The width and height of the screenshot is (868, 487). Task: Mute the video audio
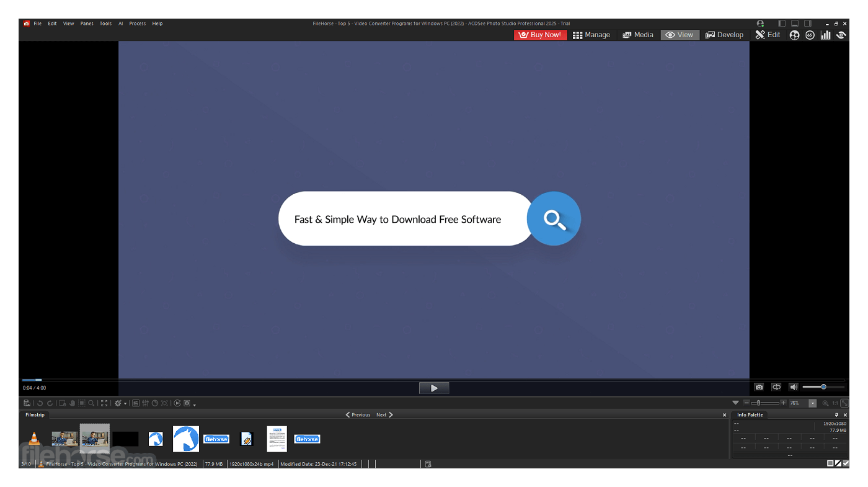click(793, 387)
